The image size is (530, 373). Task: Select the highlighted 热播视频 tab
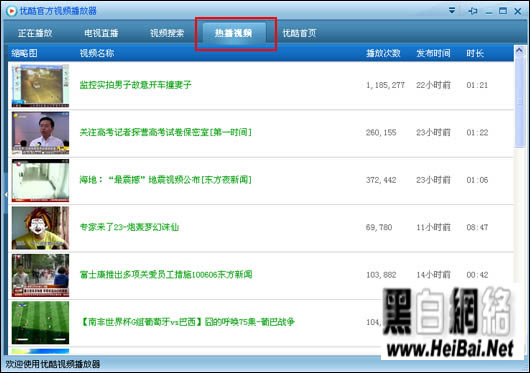pyautogui.click(x=234, y=33)
